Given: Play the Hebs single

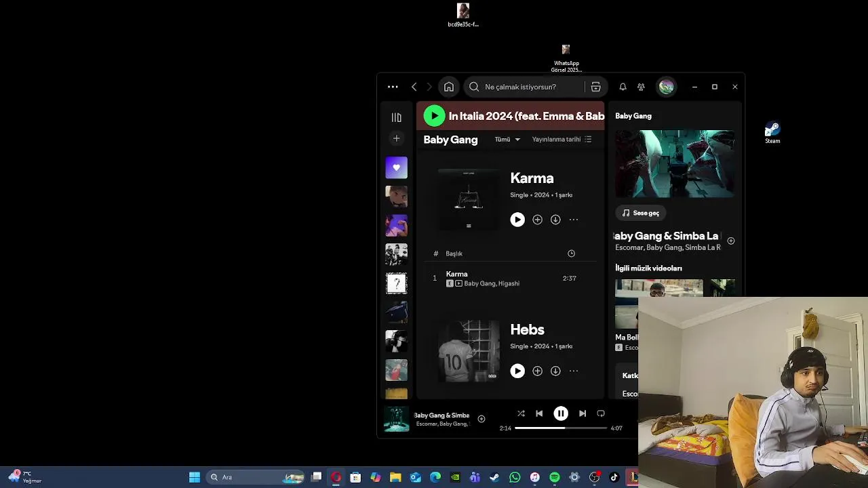Looking at the screenshot, I should 517,371.
